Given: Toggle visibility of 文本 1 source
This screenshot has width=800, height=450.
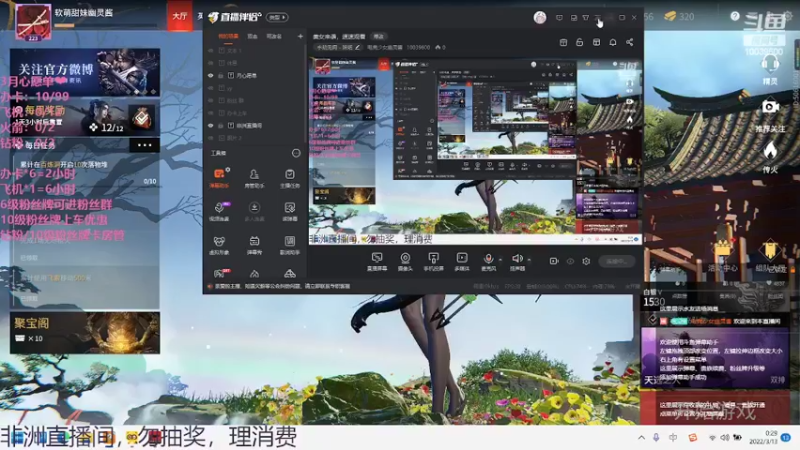Looking at the screenshot, I should tap(210, 51).
